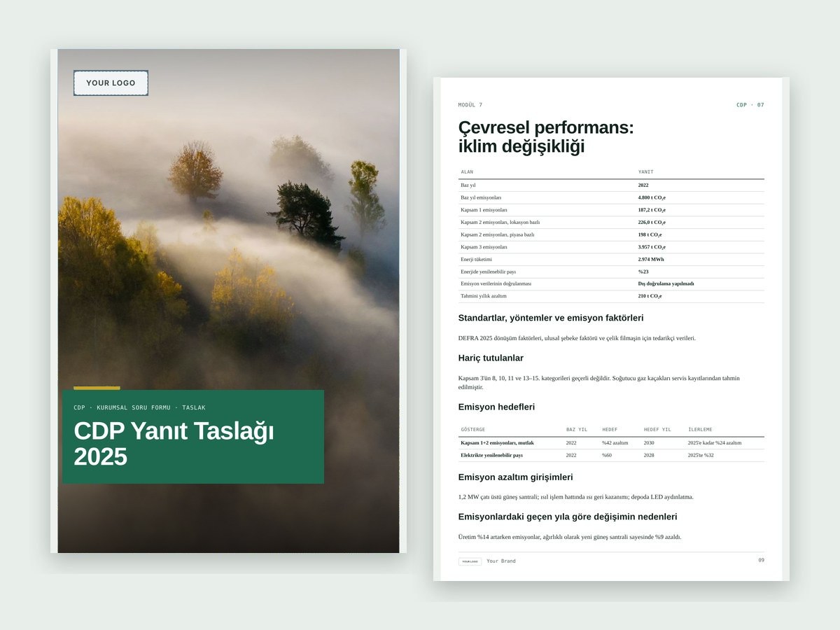Click the '2.974 MWh' value
Screen dimensions: 840x630
coord(651,260)
